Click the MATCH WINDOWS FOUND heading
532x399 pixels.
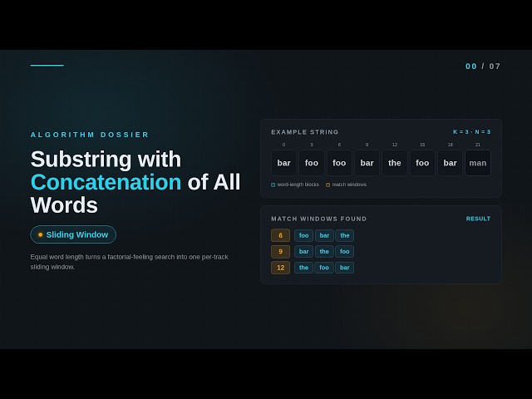[319, 219]
